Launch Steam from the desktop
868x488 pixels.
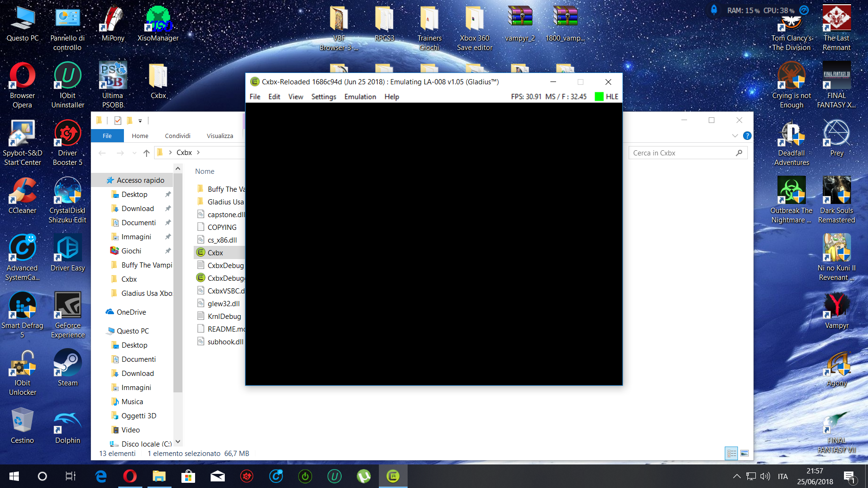[x=68, y=368]
